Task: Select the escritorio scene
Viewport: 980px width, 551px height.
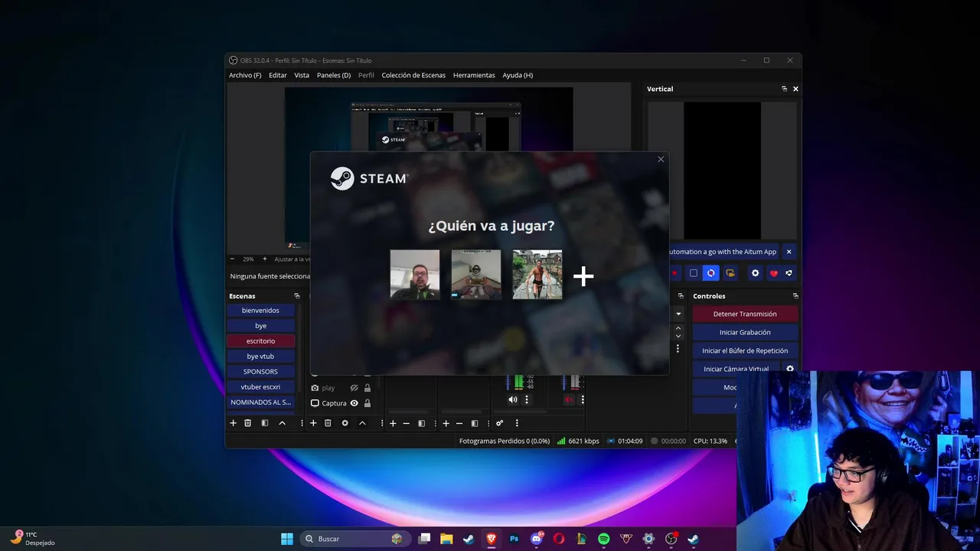Action: coord(260,341)
